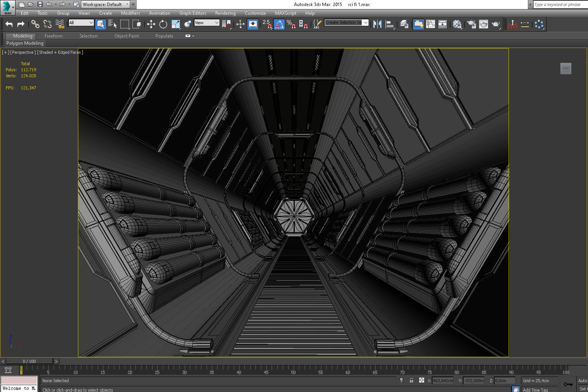Toggle the Spinner Snap button
588x392 pixels.
pyautogui.click(x=303, y=24)
